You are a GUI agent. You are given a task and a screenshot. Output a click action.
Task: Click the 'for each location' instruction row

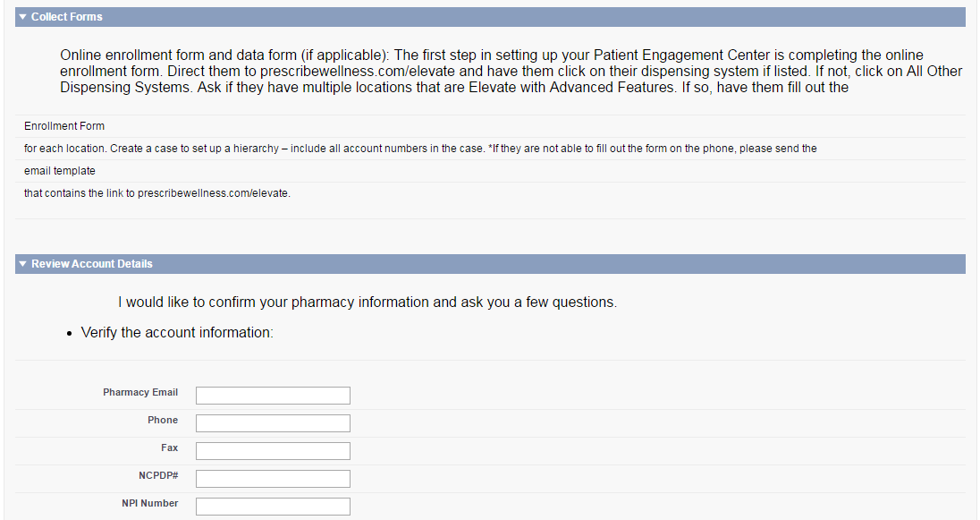click(420, 149)
